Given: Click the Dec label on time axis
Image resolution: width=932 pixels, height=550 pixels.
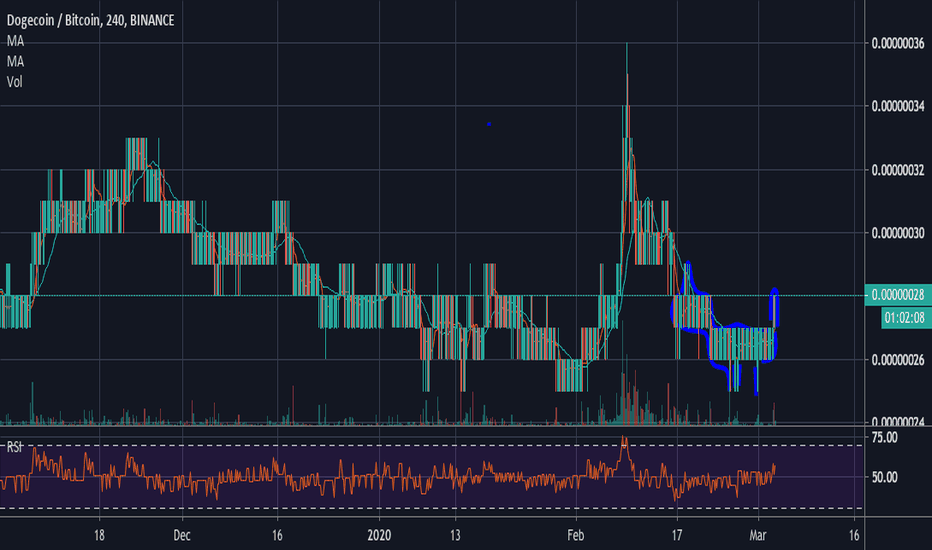Looking at the screenshot, I should 182,535.
